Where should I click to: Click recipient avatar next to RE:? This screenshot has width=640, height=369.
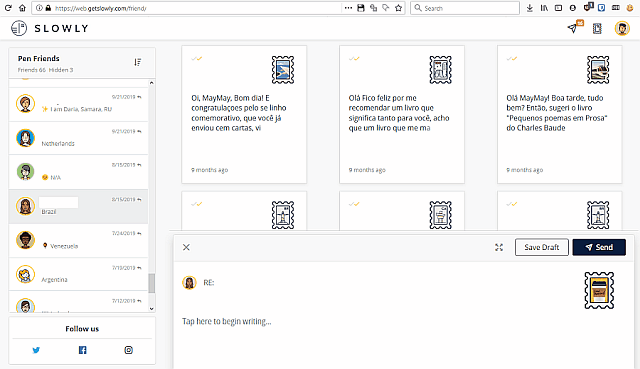[189, 282]
